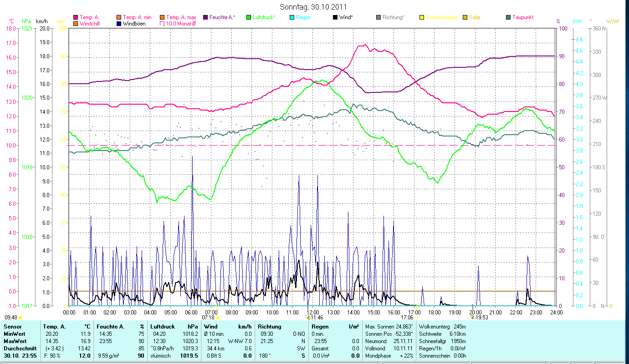Click the Max. Sonnen 24,863° entry
This screenshot has width=629, height=364.
click(389, 327)
